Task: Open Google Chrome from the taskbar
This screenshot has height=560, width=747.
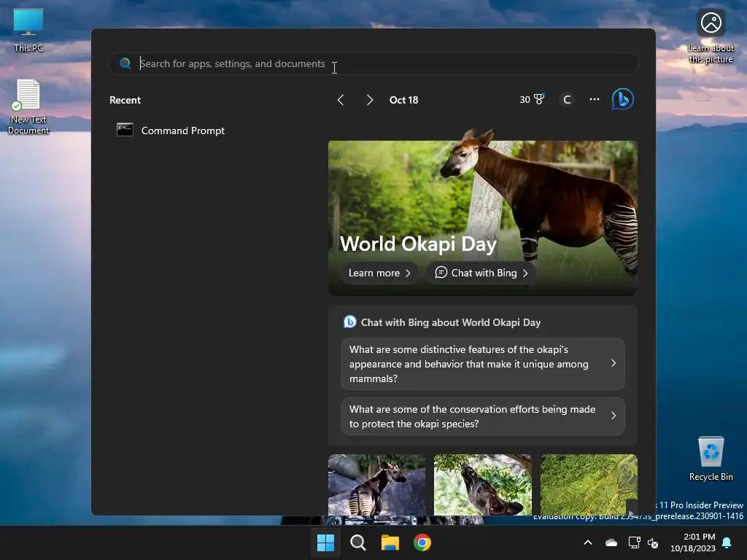Action: coord(422,542)
